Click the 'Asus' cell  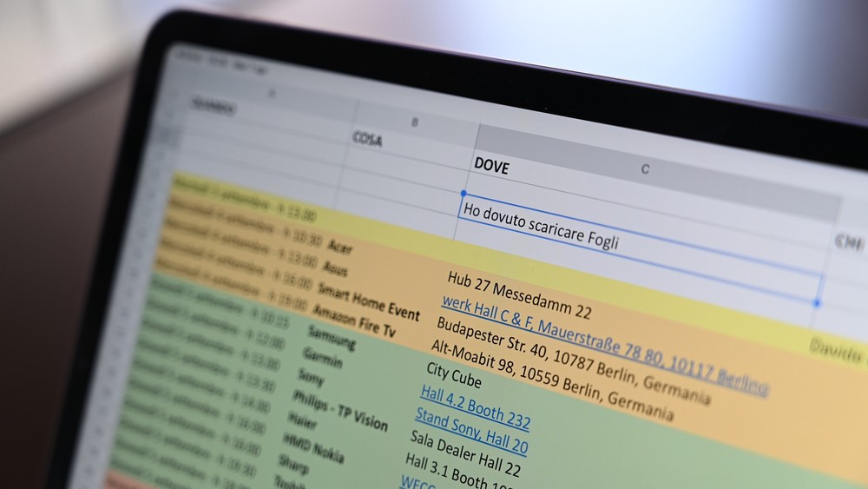point(335,268)
